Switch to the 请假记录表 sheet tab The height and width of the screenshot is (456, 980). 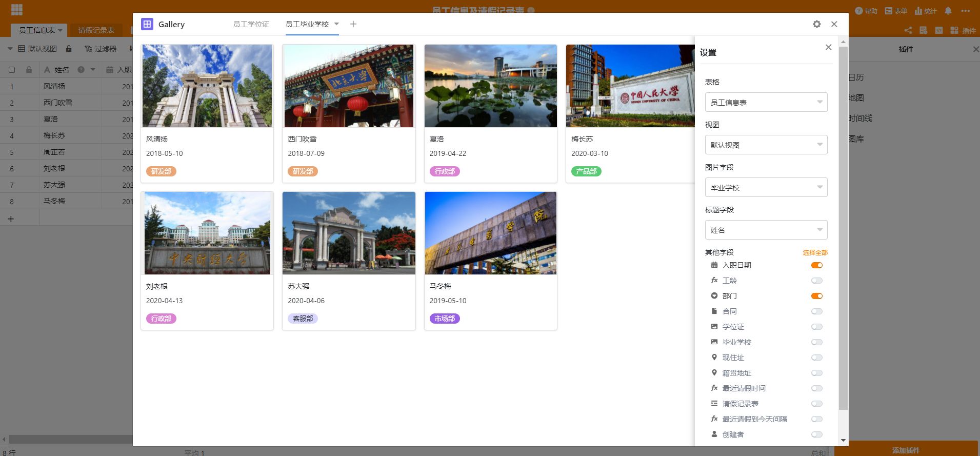click(x=96, y=30)
